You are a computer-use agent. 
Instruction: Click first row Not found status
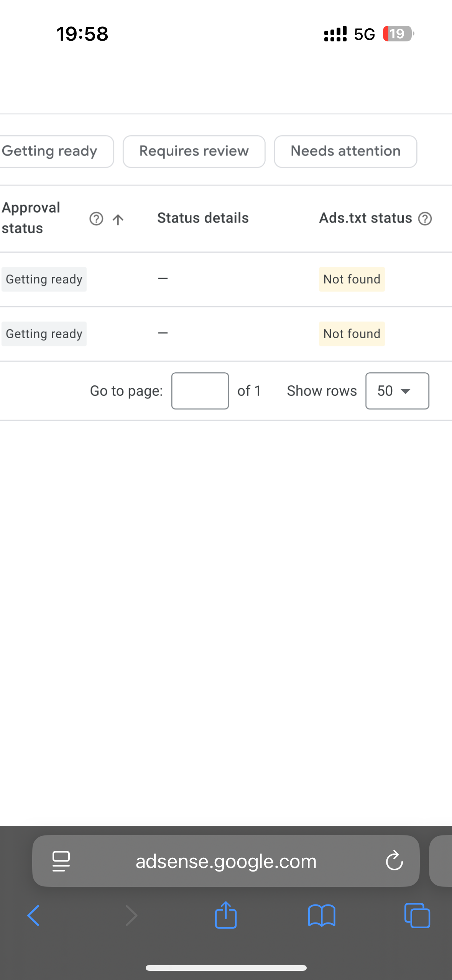pyautogui.click(x=352, y=279)
